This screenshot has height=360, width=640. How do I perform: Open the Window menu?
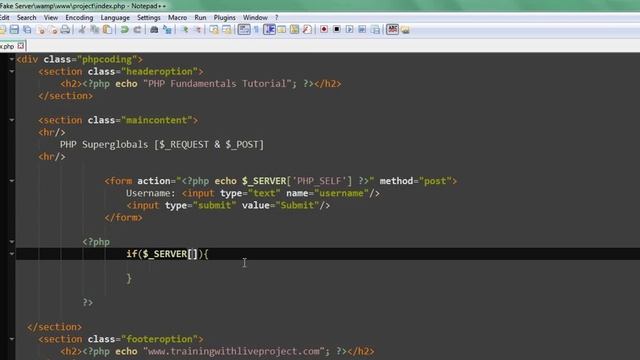click(x=255, y=18)
